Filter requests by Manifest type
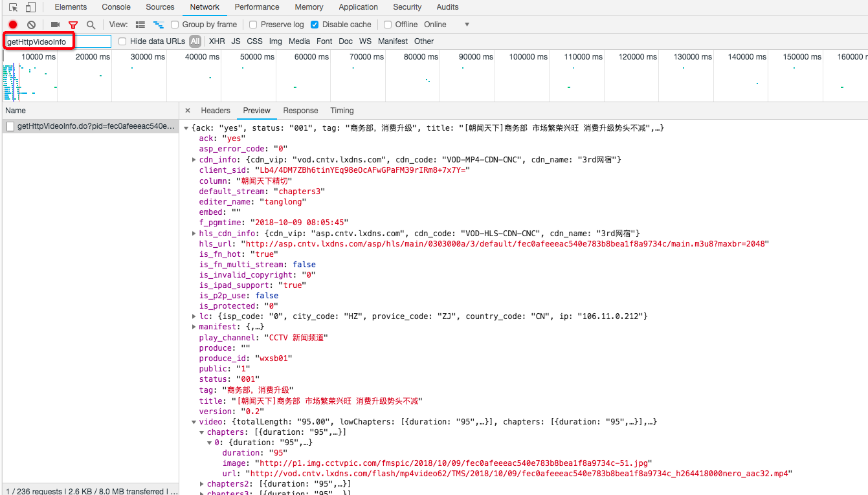Screen dimensions: 868x495 click(393, 41)
